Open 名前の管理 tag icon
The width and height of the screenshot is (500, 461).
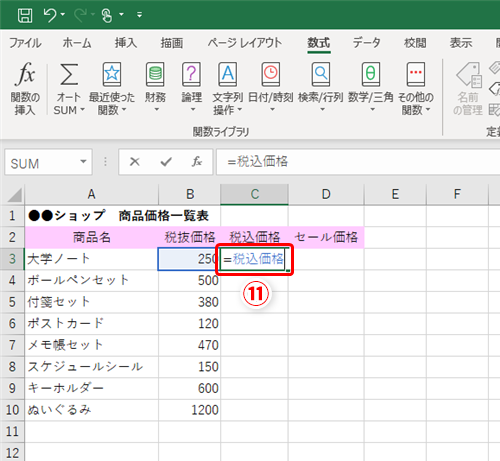point(469,76)
